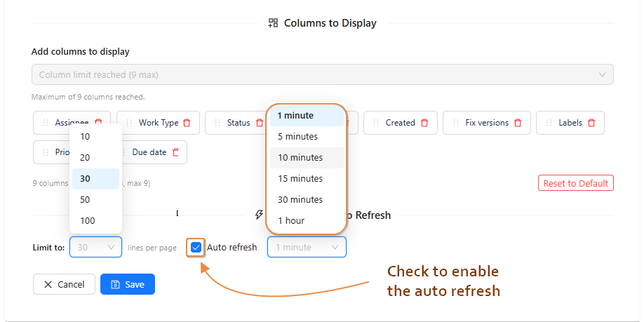Click the Assignee column trash icon
The height and width of the screenshot is (322, 644).
pyautogui.click(x=98, y=123)
